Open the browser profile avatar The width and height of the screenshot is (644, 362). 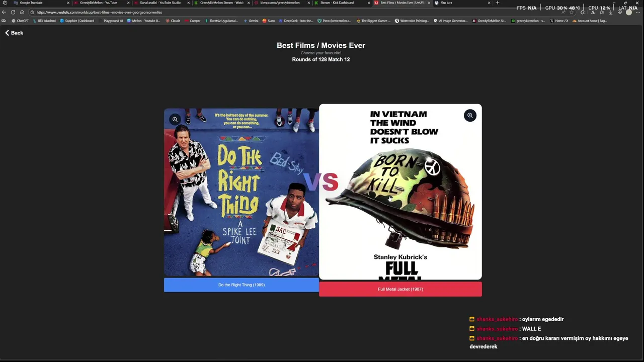629,12
